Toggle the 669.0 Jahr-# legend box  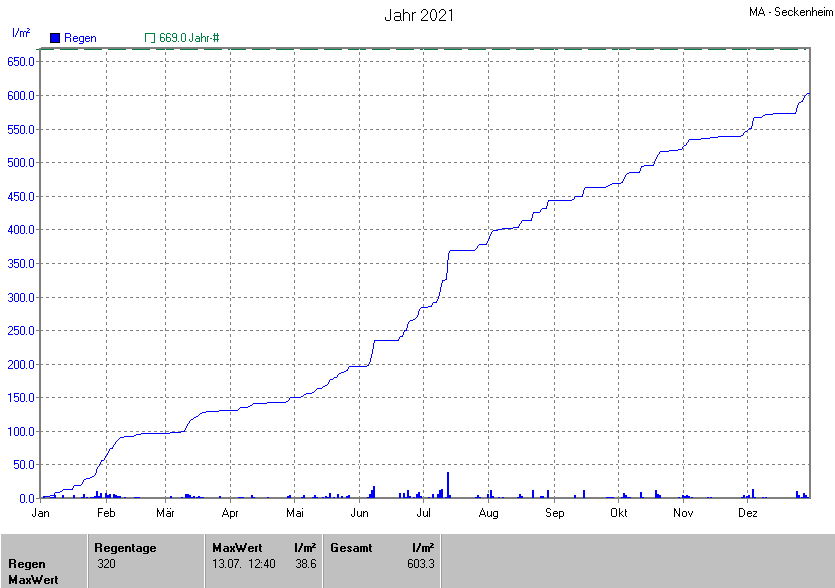coord(150,38)
